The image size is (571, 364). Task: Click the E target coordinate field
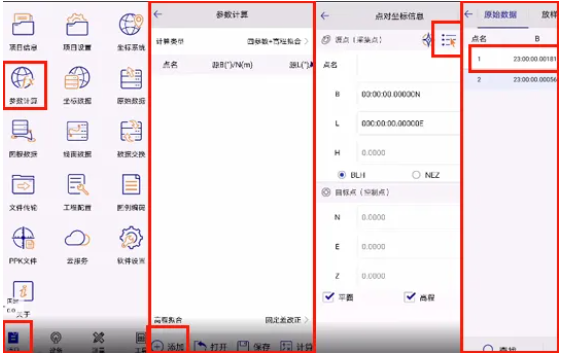[408, 247]
